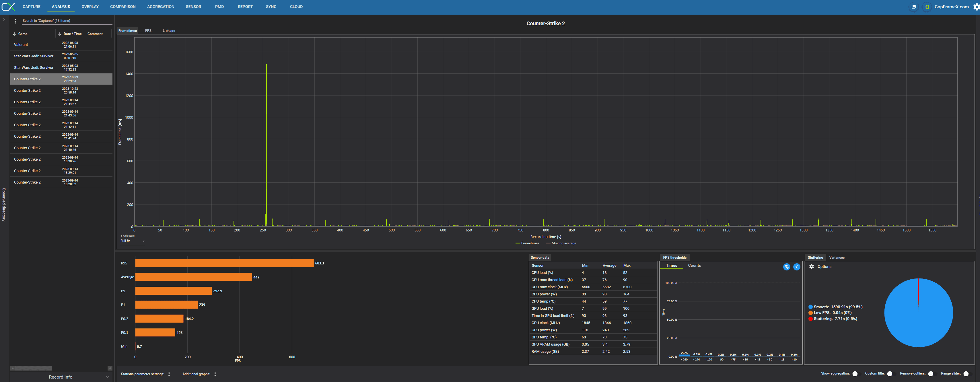The image size is (980, 382).
Task: Click the captures list horizontal scrollbar
Action: coord(34,368)
